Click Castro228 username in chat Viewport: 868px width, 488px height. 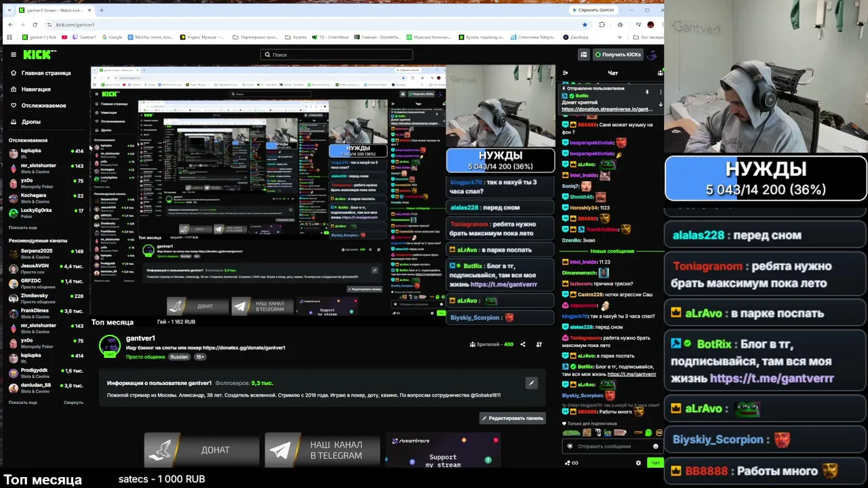coord(590,294)
